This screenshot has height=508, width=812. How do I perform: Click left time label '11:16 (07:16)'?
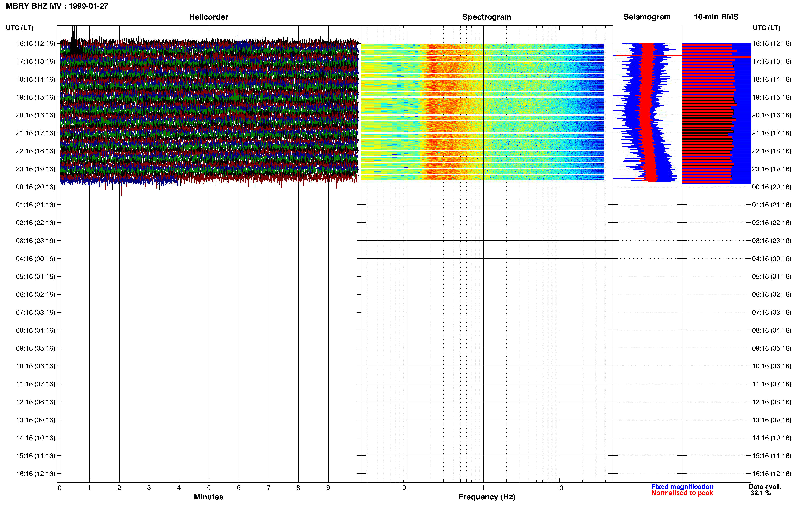coord(36,384)
